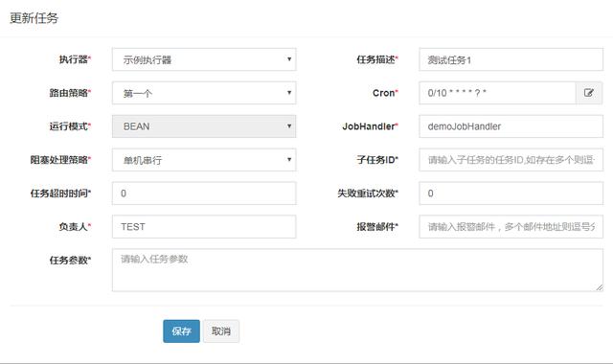Open the Cron expression editor icon
The image size is (613, 364).
[589, 93]
